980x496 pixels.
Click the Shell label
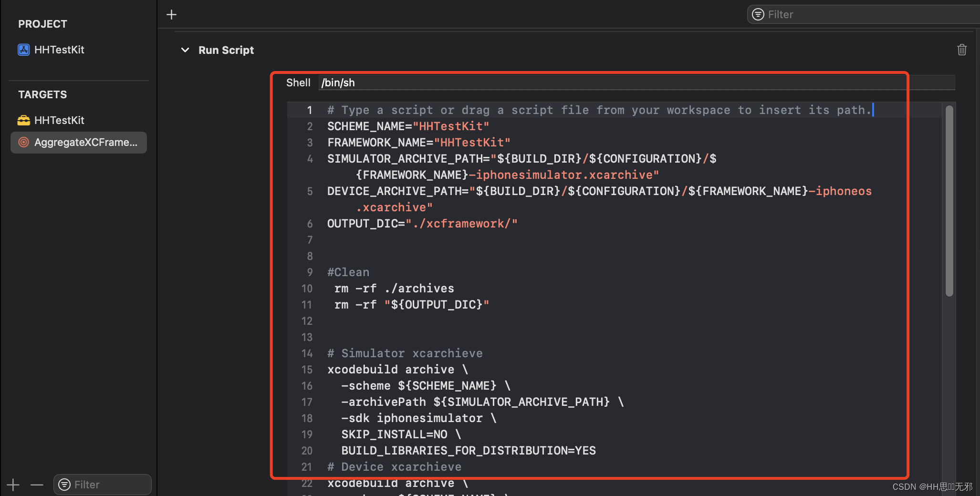pyautogui.click(x=298, y=83)
